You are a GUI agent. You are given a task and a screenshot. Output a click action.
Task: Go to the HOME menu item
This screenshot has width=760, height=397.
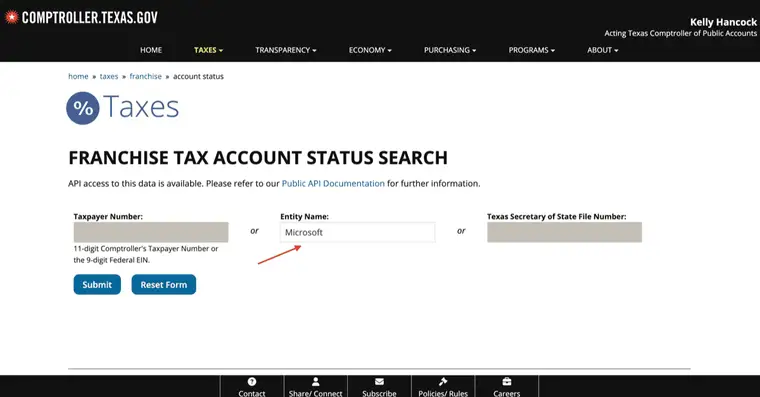click(151, 50)
